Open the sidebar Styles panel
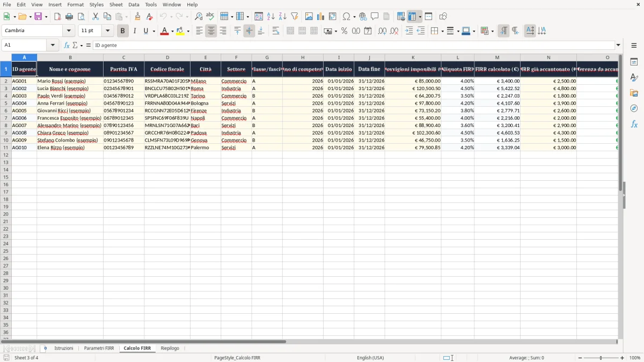 (x=634, y=77)
